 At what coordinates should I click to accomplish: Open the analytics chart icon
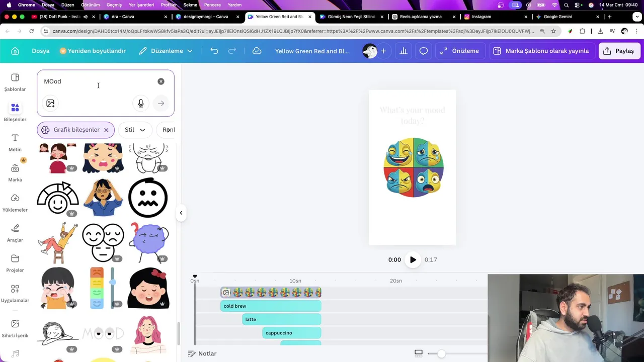404,51
